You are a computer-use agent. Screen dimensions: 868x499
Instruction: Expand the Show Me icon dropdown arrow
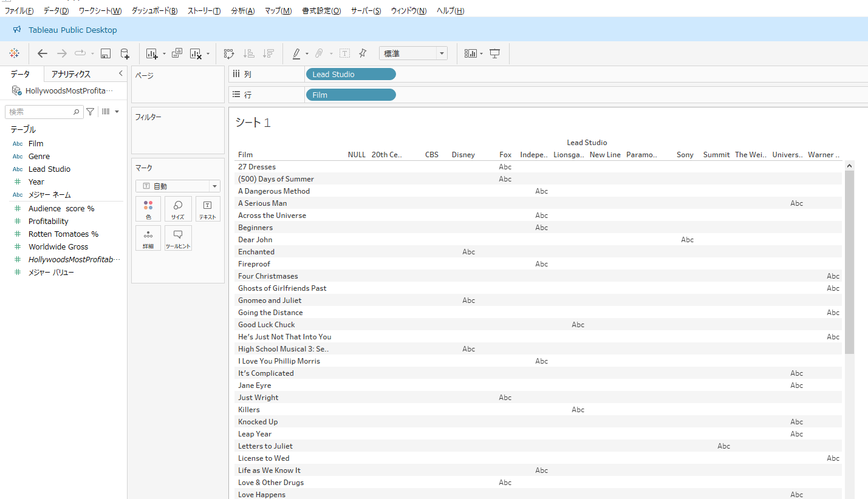(x=481, y=53)
